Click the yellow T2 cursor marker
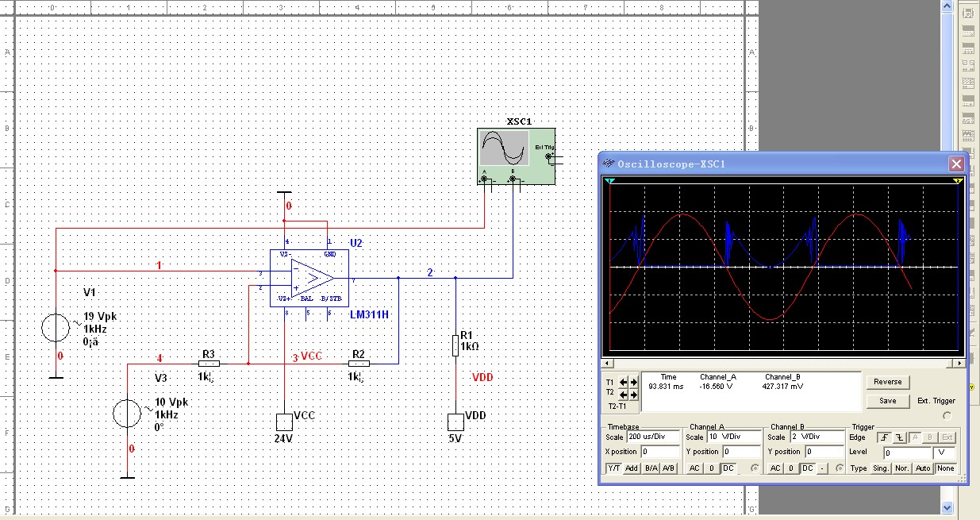The width and height of the screenshot is (980, 520). coord(957,182)
